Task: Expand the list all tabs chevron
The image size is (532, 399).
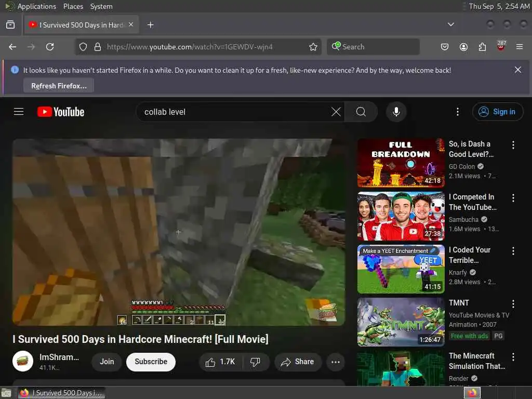Action: coord(451,24)
